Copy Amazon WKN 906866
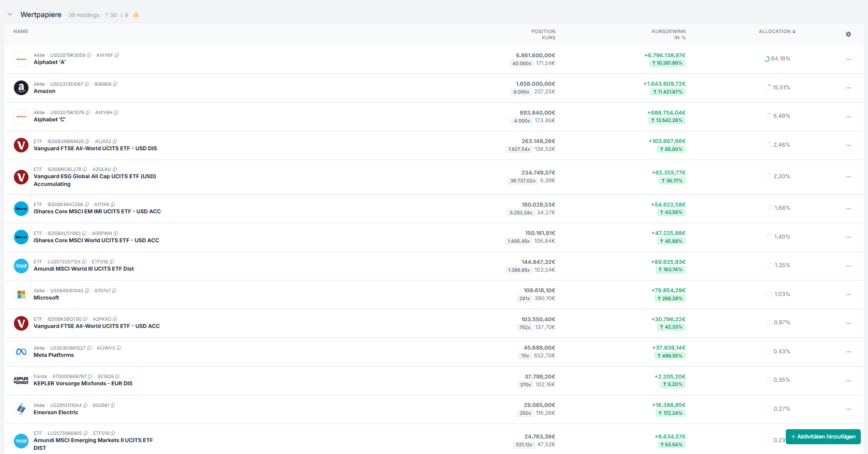 pyautogui.click(x=115, y=84)
